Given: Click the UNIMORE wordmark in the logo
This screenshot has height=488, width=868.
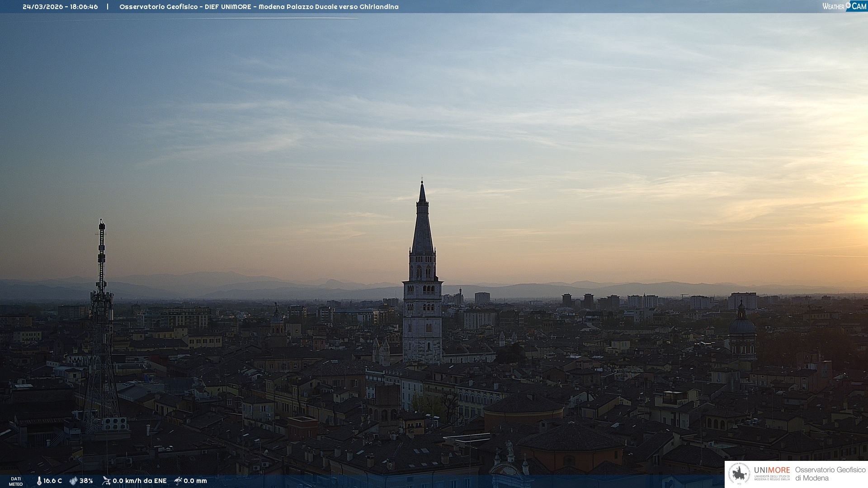Looking at the screenshot, I should (x=772, y=470).
